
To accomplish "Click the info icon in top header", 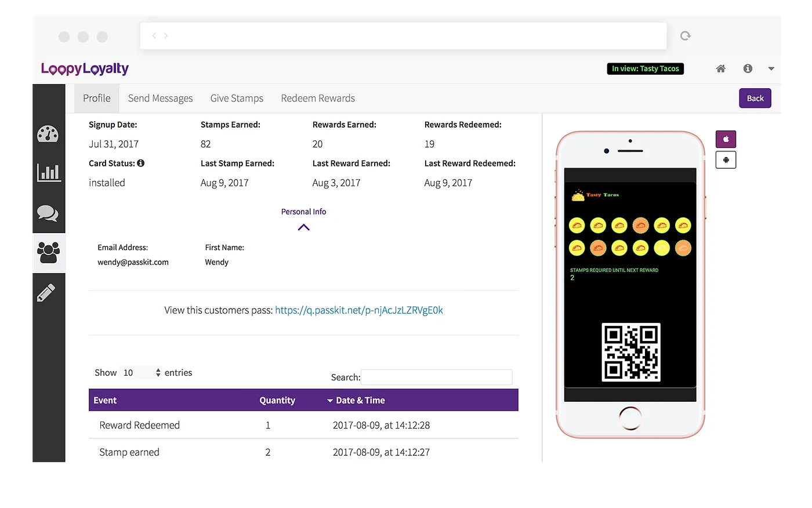I will (x=748, y=68).
